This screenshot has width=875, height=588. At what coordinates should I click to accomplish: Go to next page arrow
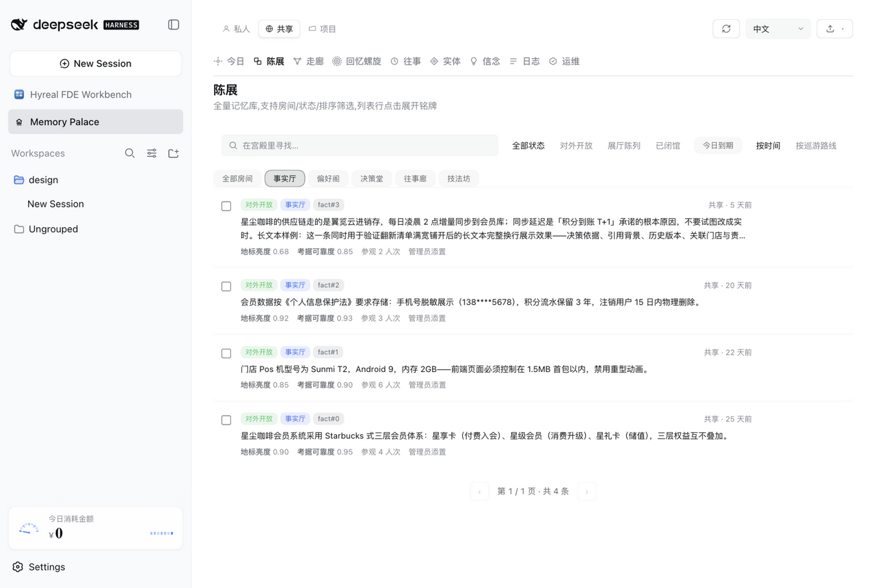tap(587, 492)
